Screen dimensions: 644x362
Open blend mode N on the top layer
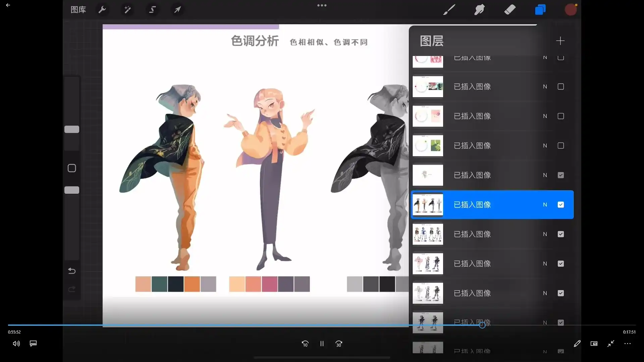545,58
